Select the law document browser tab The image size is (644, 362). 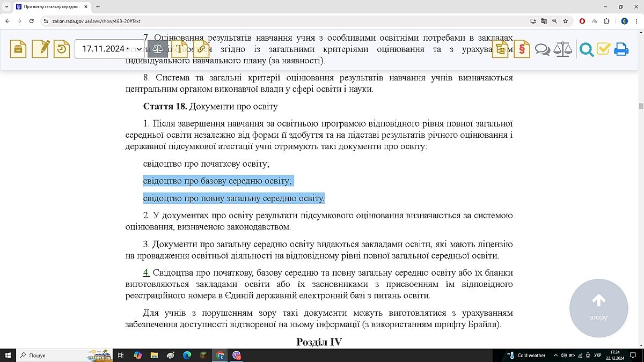[x=48, y=7]
